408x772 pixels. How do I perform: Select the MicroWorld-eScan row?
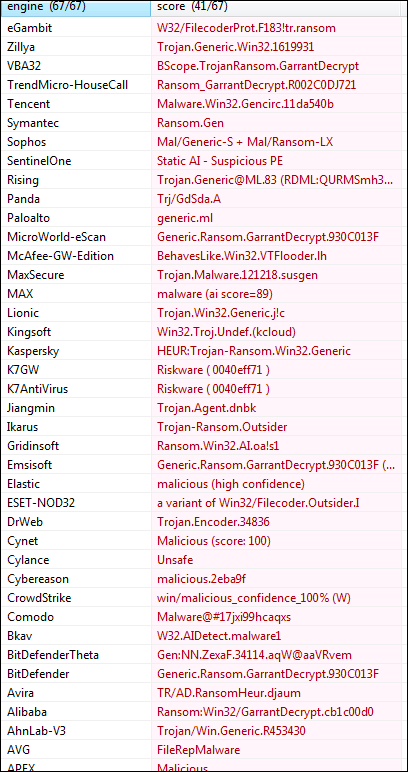204,237
